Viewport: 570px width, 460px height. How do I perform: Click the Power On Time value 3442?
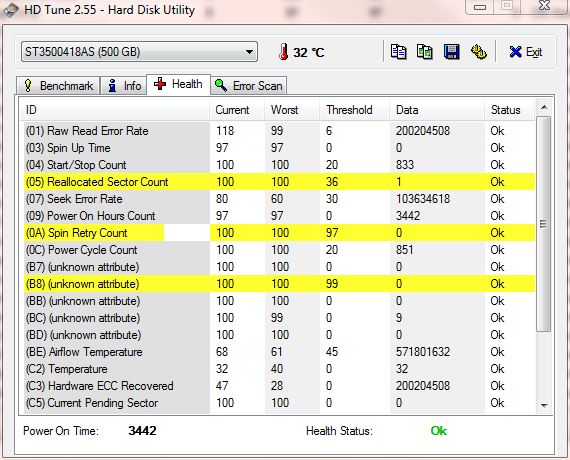pos(142,431)
